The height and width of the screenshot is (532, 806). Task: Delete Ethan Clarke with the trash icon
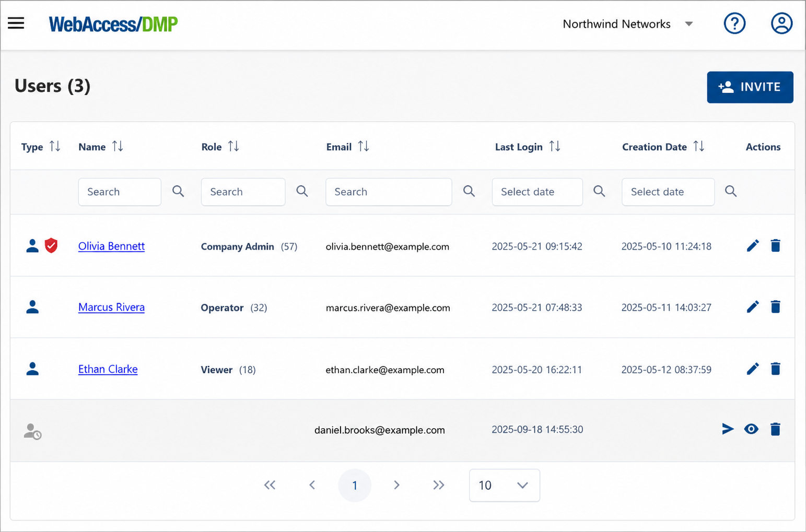point(775,369)
